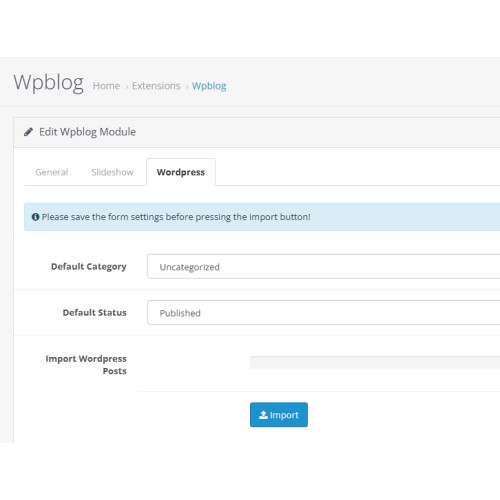Click the Import button
The width and height of the screenshot is (500, 500).
[279, 415]
